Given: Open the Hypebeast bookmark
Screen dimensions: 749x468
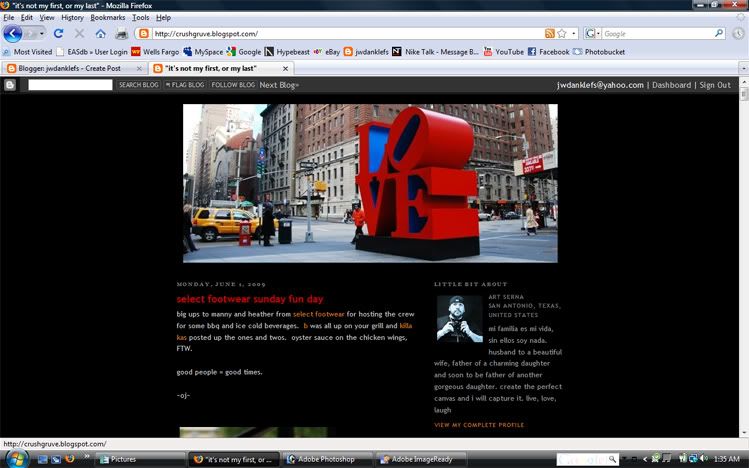Looking at the screenshot, I should pyautogui.click(x=287, y=52).
